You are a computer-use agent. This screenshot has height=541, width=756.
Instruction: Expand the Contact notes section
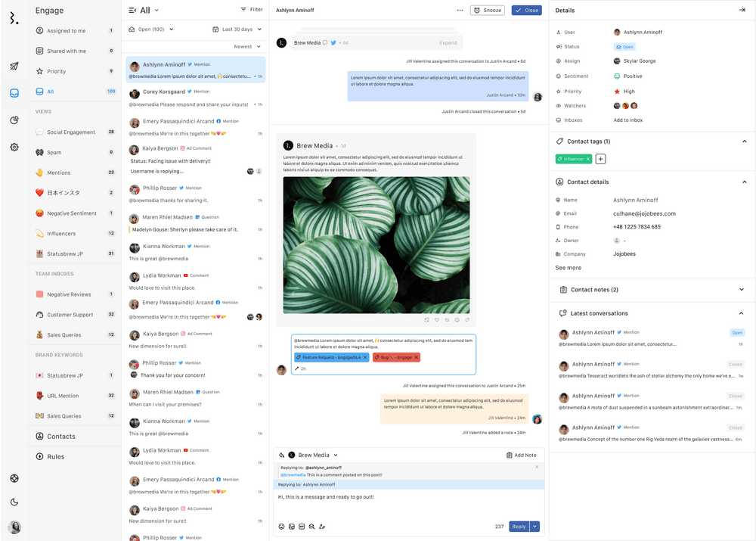click(742, 289)
